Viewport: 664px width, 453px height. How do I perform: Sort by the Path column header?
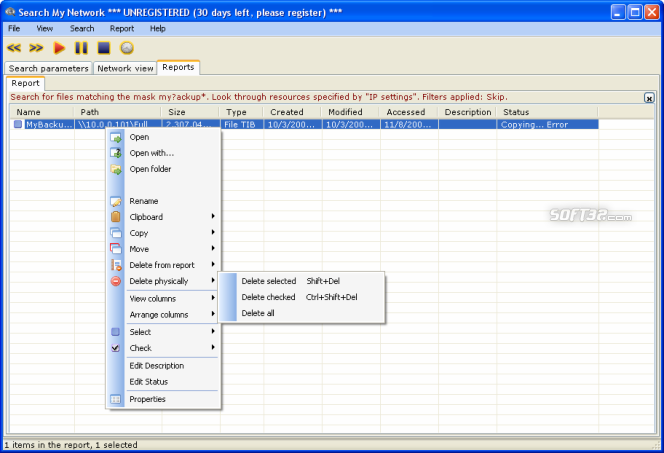[x=118, y=112]
